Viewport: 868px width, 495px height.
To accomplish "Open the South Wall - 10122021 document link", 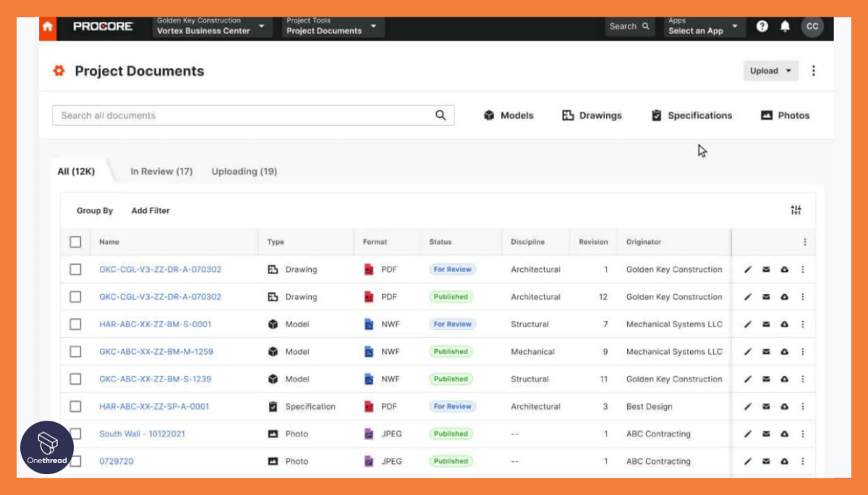I will 142,434.
